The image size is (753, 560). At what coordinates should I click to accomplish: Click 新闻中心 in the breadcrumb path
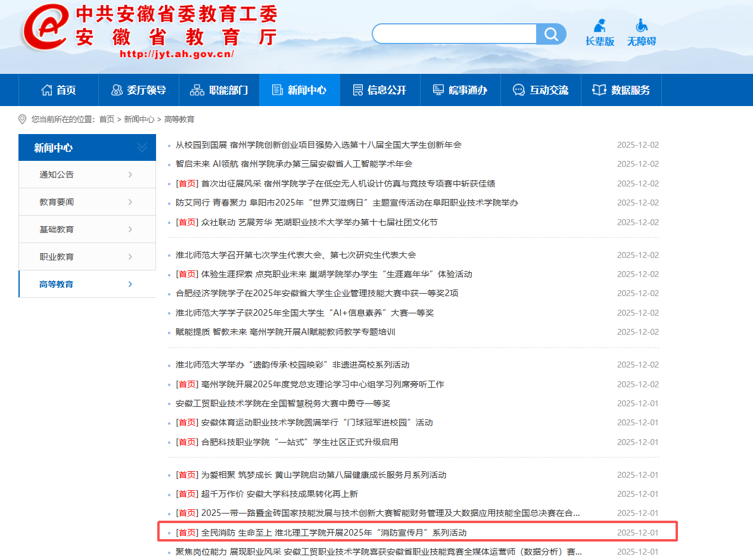(139, 119)
